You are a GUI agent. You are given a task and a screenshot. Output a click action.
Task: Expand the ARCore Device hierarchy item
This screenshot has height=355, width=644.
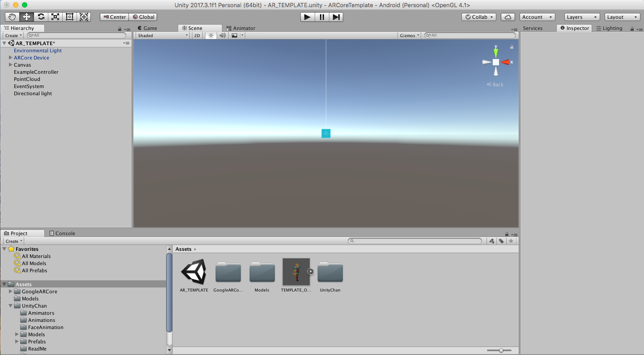tap(11, 58)
